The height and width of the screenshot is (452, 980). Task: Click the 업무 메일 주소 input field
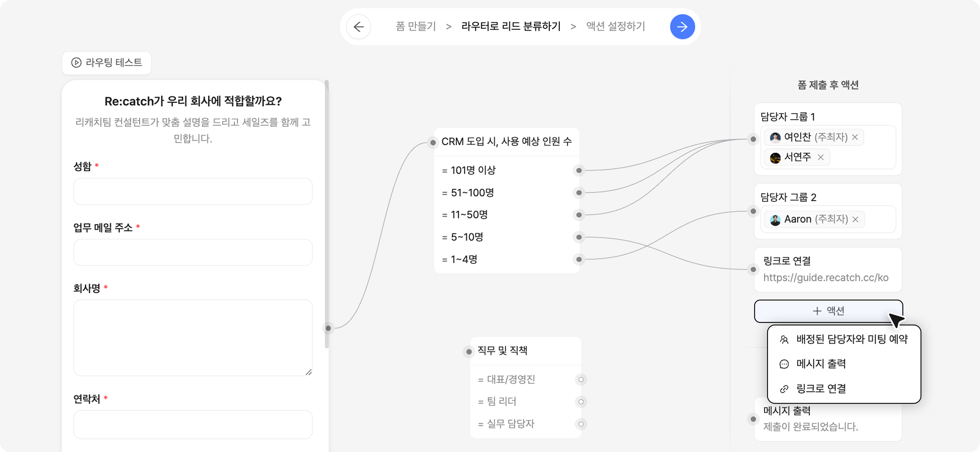point(193,253)
